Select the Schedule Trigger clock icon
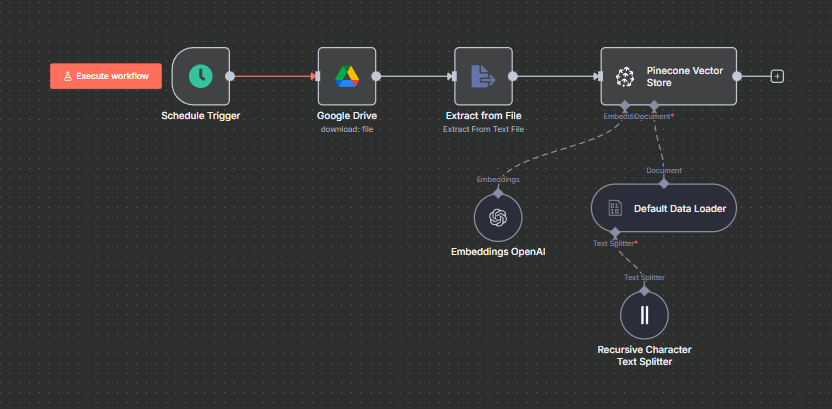The width and height of the screenshot is (832, 409). (201, 76)
